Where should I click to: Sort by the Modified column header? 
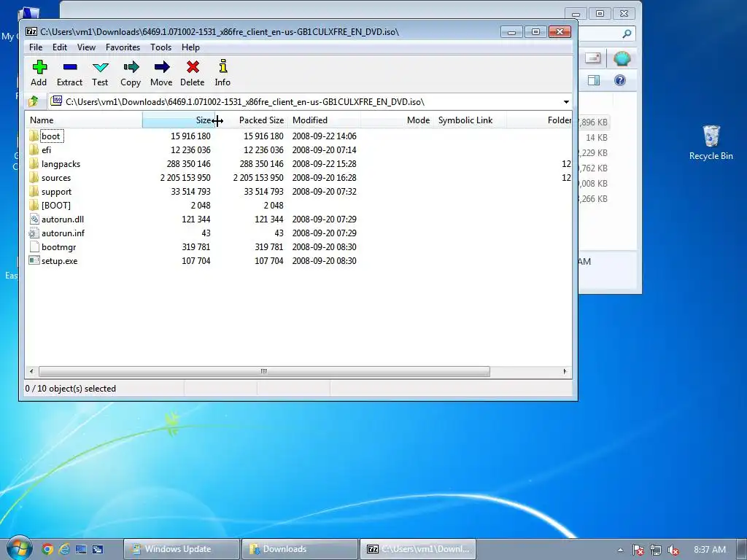(x=324, y=120)
